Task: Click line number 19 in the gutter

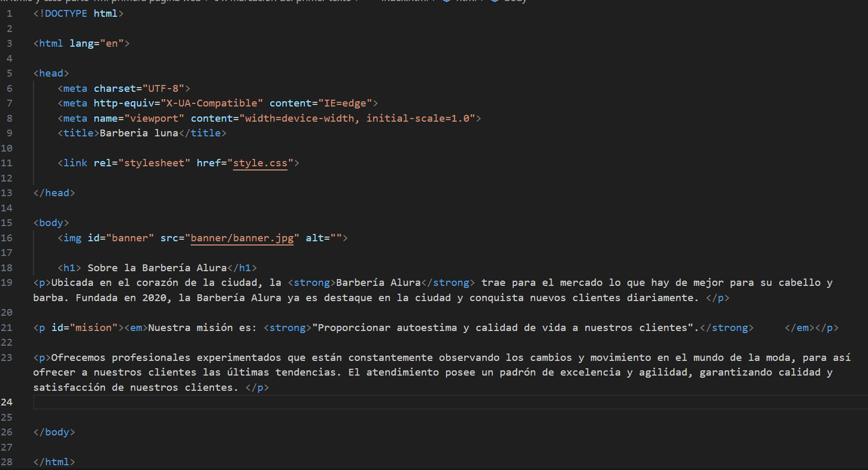Action: coord(6,283)
